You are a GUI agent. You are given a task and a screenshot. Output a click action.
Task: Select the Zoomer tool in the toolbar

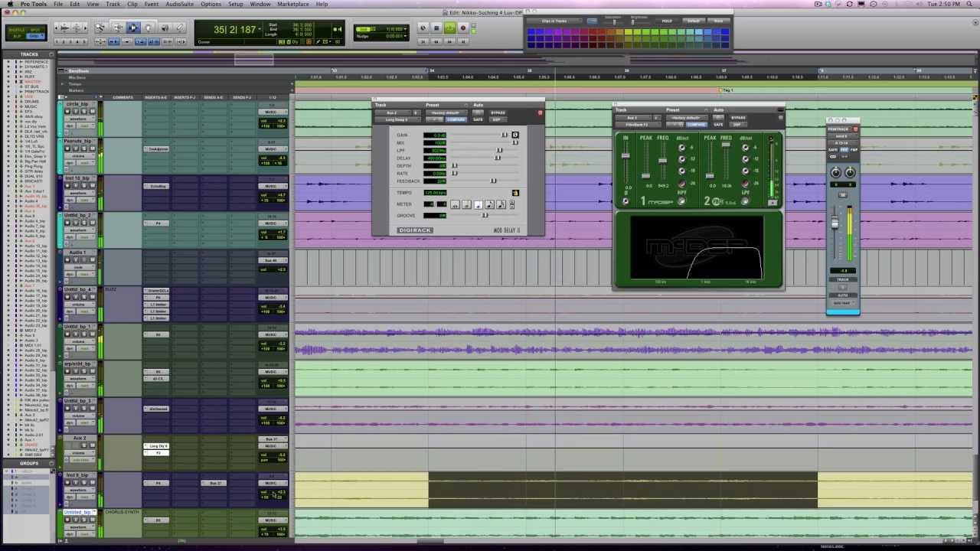(x=100, y=28)
